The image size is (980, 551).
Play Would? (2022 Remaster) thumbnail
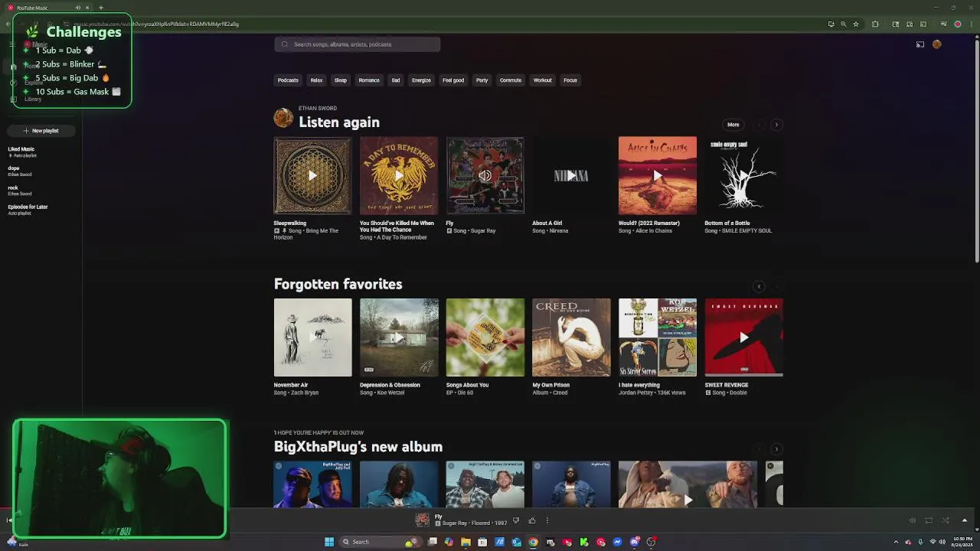[x=658, y=176]
